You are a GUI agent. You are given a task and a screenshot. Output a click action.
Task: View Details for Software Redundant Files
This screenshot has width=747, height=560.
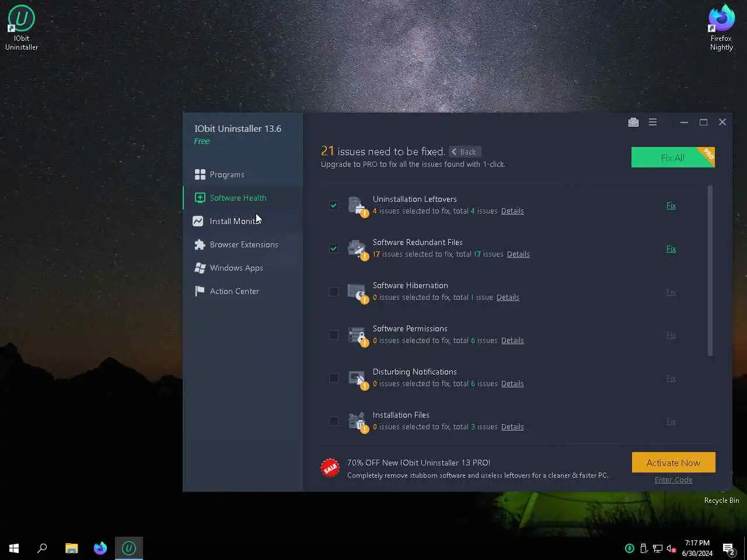[518, 254]
